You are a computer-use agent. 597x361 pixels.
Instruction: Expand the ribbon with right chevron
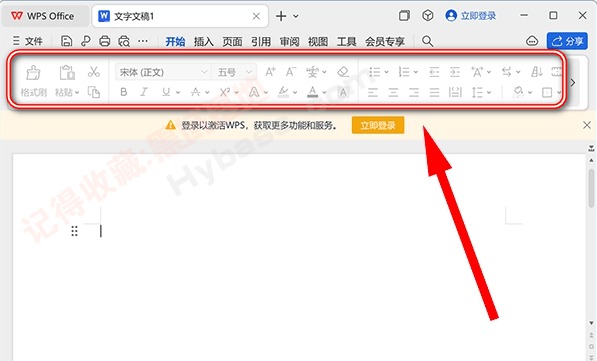pos(573,82)
